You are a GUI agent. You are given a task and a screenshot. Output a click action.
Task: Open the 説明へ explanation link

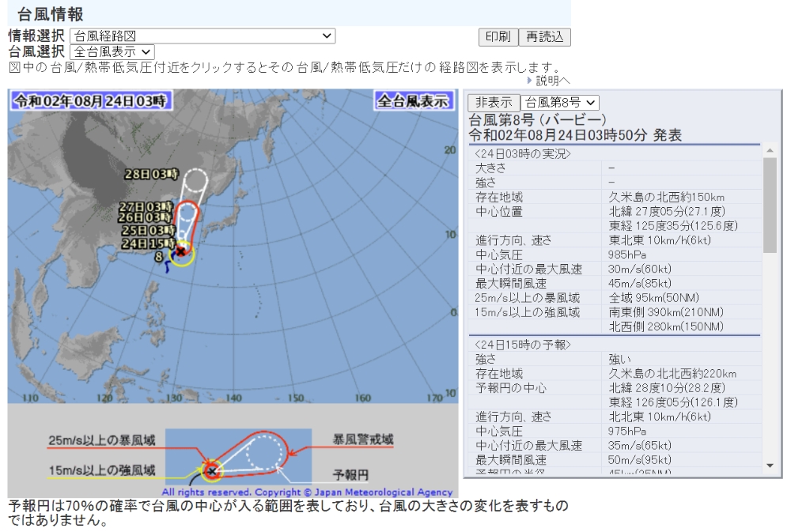pyautogui.click(x=552, y=80)
